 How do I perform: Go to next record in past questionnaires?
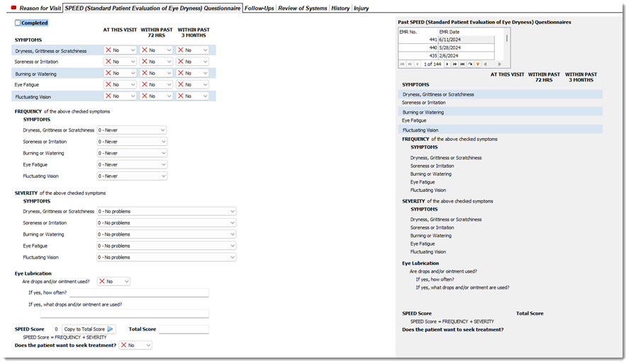click(x=447, y=64)
